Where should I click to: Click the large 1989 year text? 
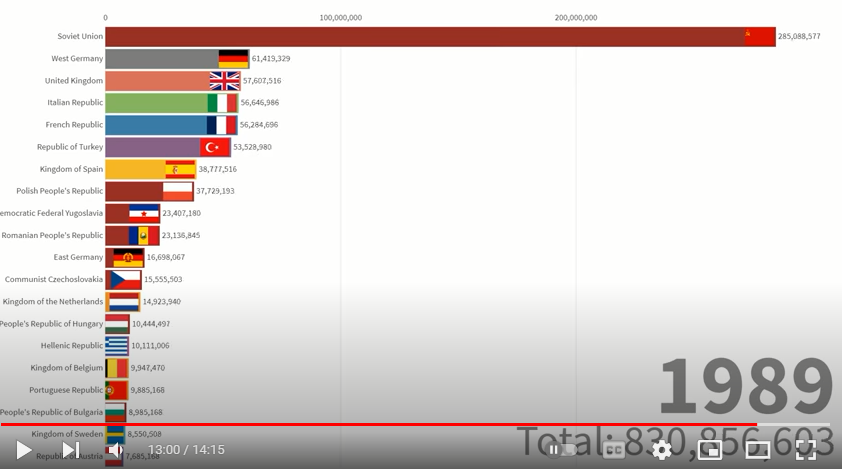745,387
